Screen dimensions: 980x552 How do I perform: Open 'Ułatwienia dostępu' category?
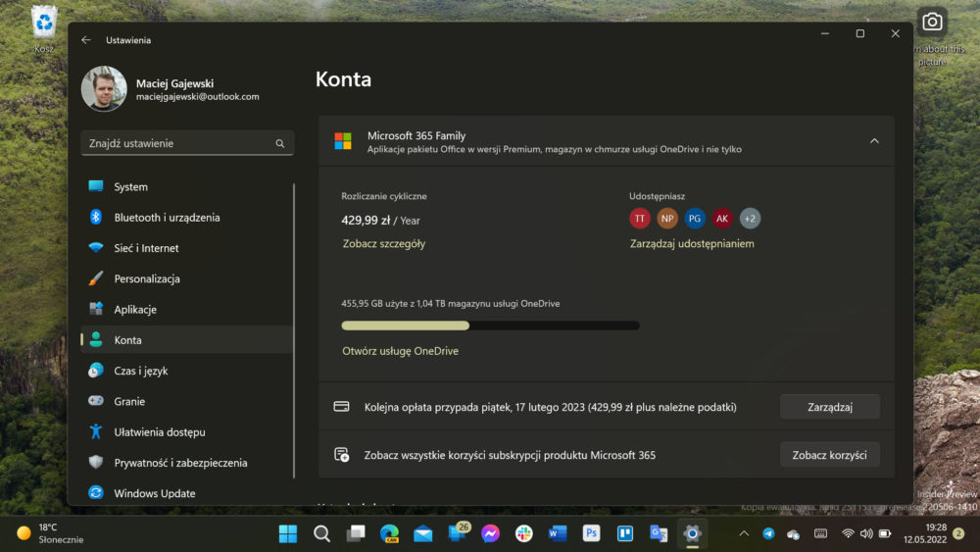pos(187,432)
